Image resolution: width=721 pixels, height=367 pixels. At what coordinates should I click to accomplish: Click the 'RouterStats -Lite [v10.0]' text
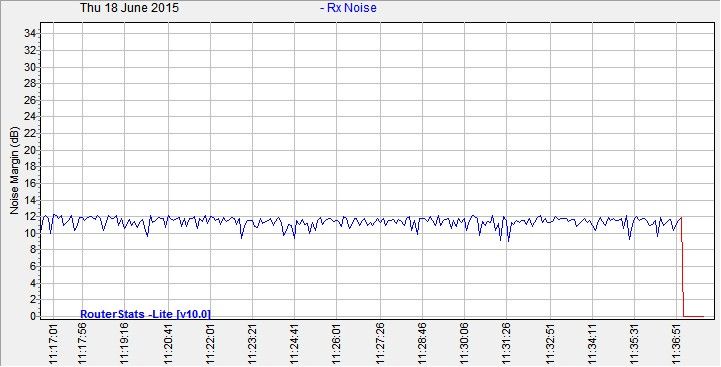click(145, 314)
